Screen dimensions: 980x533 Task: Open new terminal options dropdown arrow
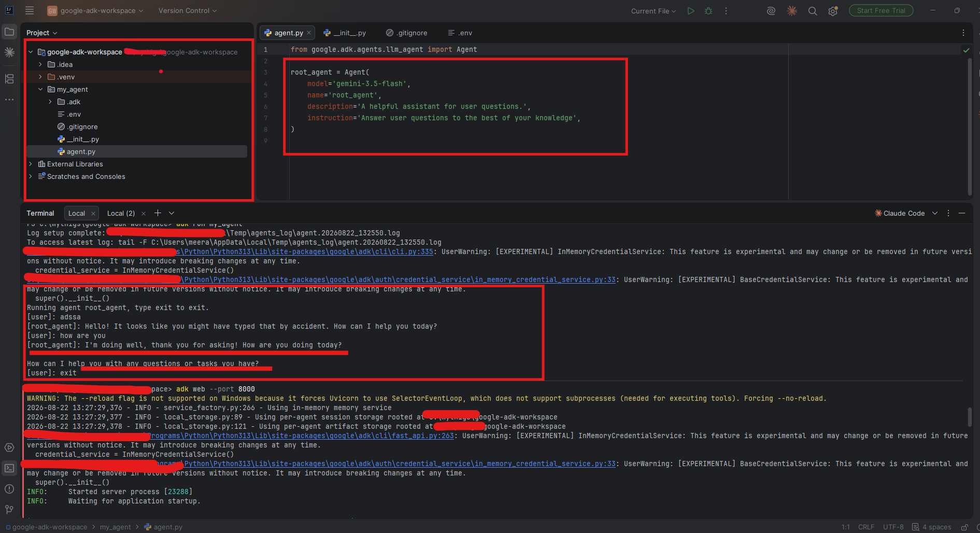(x=172, y=213)
